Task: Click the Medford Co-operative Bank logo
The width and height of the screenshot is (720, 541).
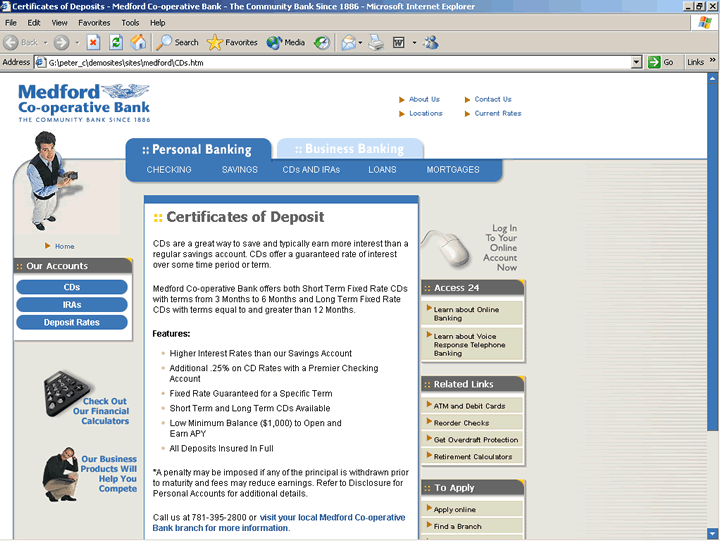Action: pyautogui.click(x=84, y=103)
